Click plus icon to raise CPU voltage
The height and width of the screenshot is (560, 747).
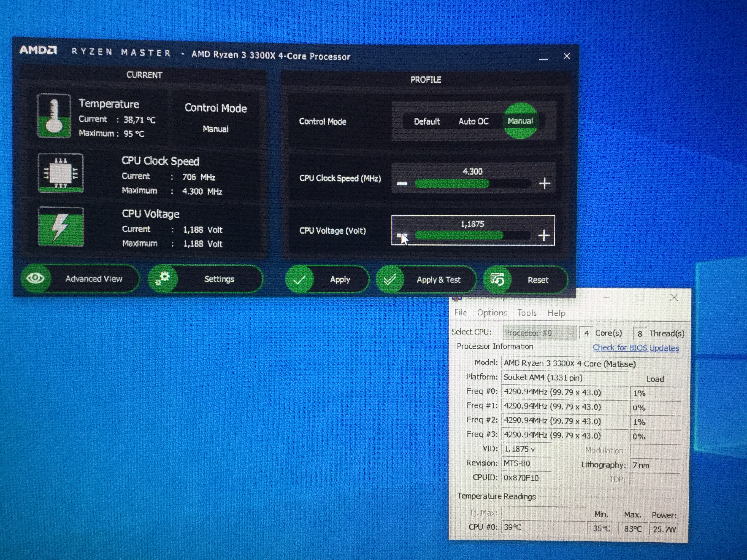coord(544,235)
